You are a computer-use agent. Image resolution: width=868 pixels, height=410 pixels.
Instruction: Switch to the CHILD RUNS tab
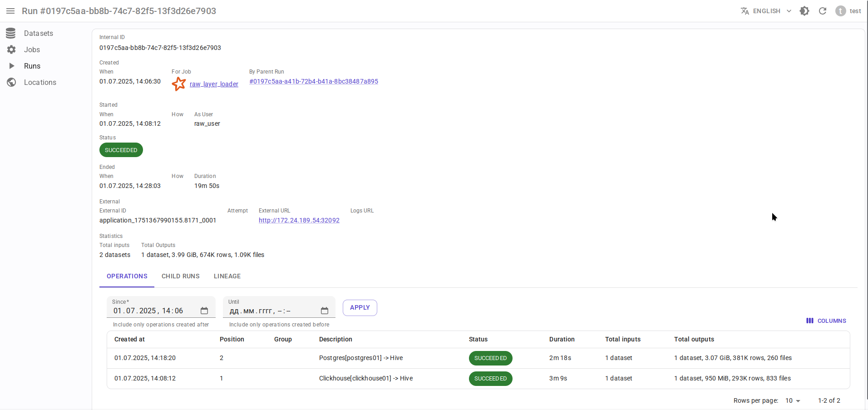coord(180,276)
